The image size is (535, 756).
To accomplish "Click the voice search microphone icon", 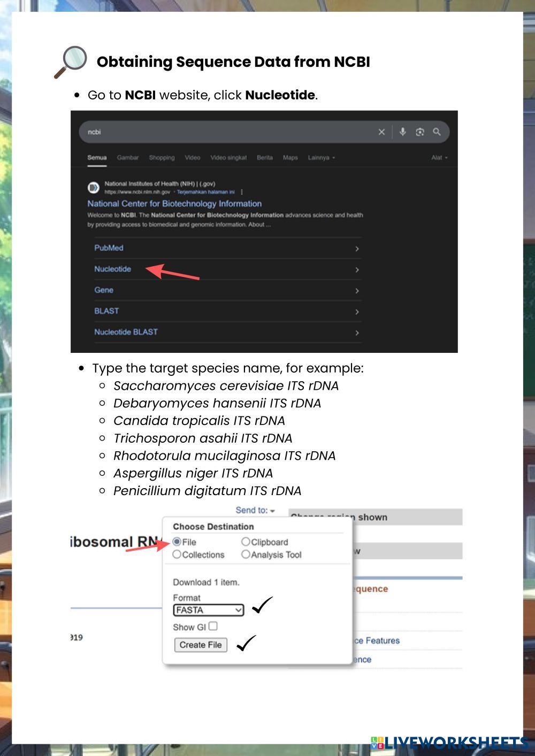I will click(x=402, y=132).
